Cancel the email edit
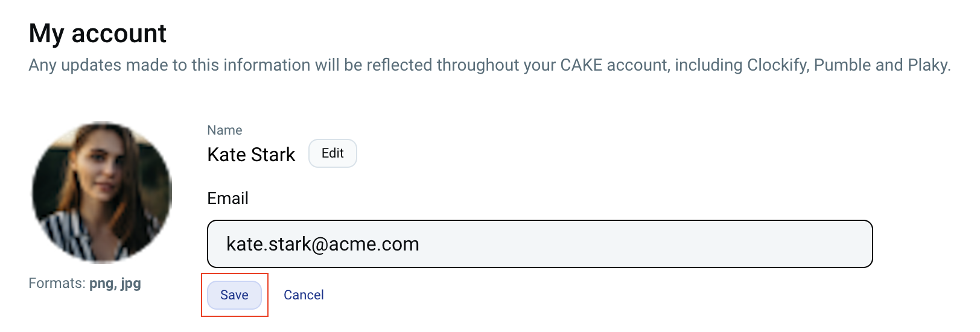 pyautogui.click(x=304, y=295)
